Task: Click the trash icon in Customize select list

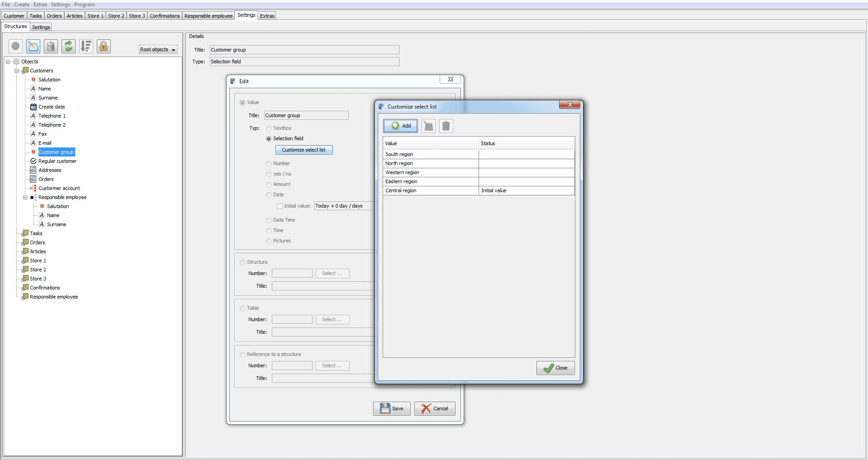Action: (446, 126)
